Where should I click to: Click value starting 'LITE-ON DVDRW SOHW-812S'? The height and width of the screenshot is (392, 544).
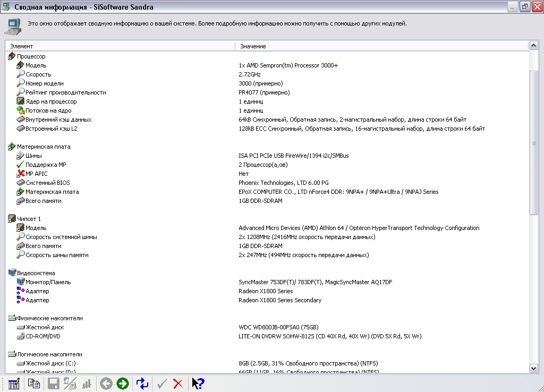click(330, 336)
